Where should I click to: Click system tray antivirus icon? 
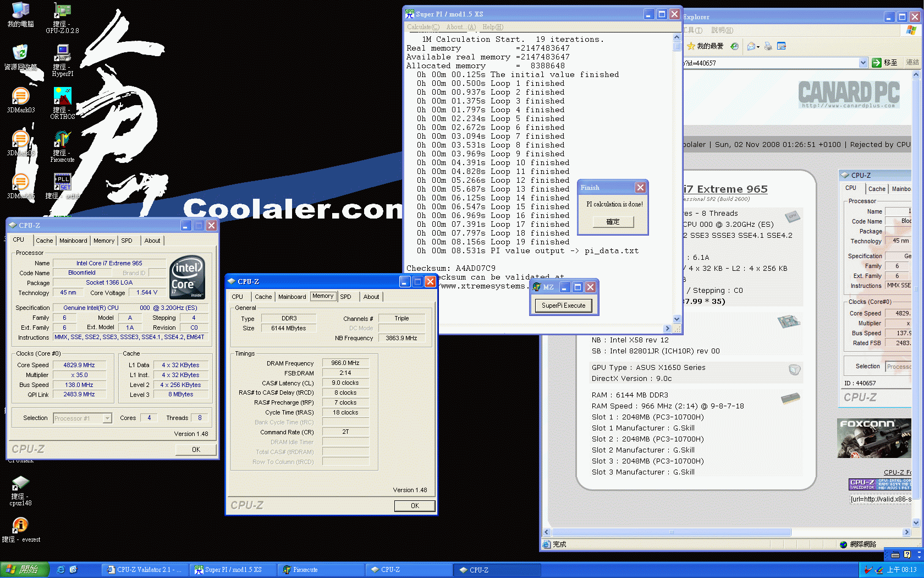868,570
